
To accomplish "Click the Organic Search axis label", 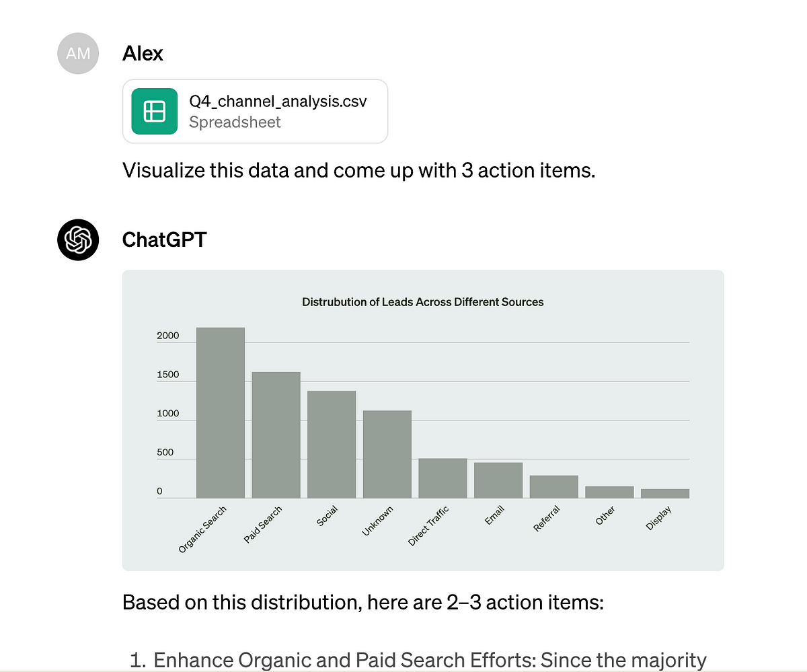I will point(202,531).
